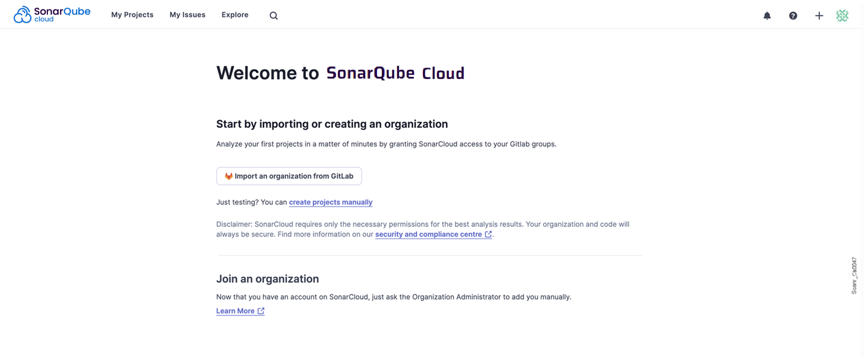Image resolution: width=868 pixels, height=358 pixels.
Task: Open the My Issues page
Action: click(x=187, y=15)
